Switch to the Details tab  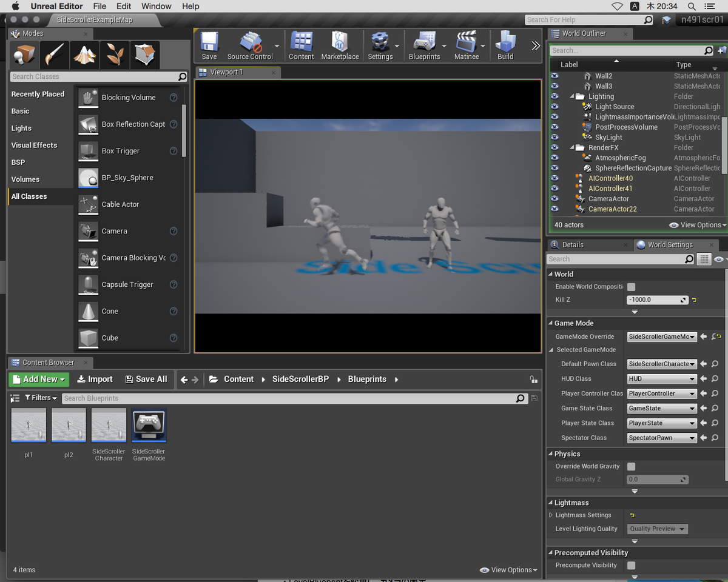coord(572,245)
